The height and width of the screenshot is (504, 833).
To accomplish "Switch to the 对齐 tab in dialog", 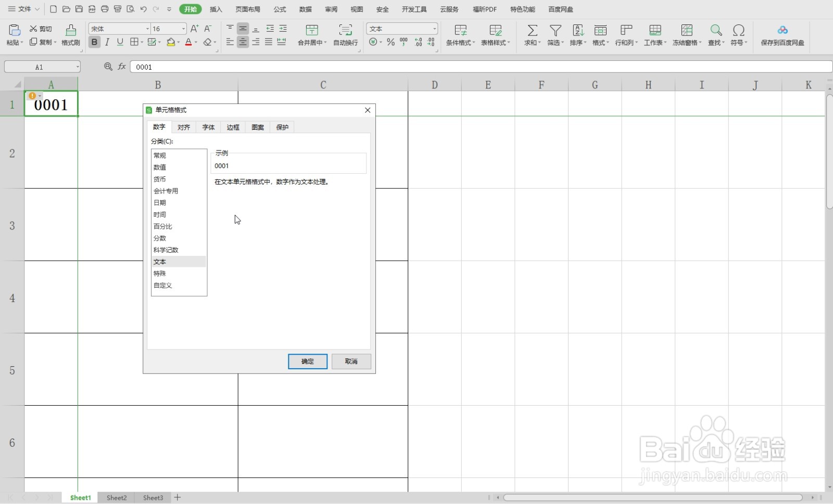I will (x=184, y=127).
